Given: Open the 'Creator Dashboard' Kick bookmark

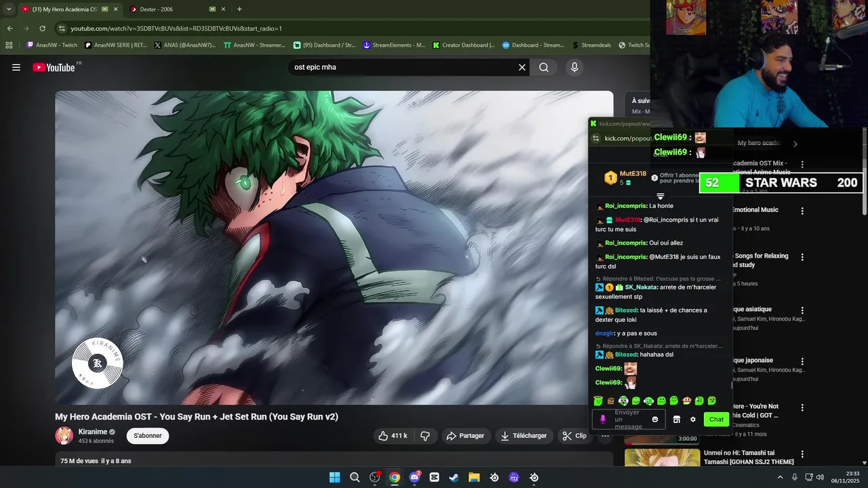Looking at the screenshot, I should 464,45.
